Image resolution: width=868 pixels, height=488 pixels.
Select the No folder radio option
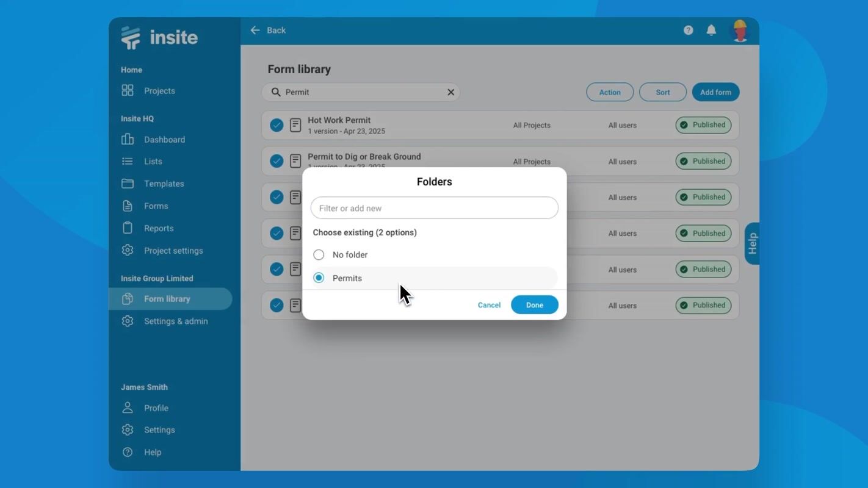319,255
